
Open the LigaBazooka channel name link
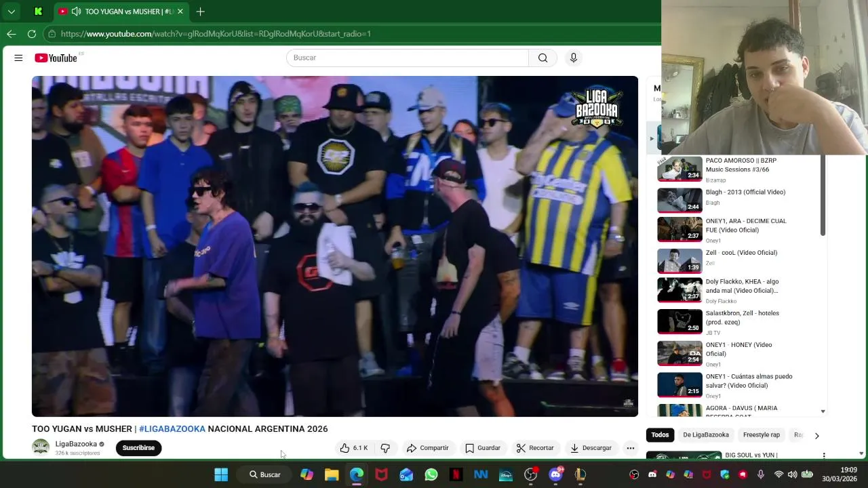click(x=76, y=444)
